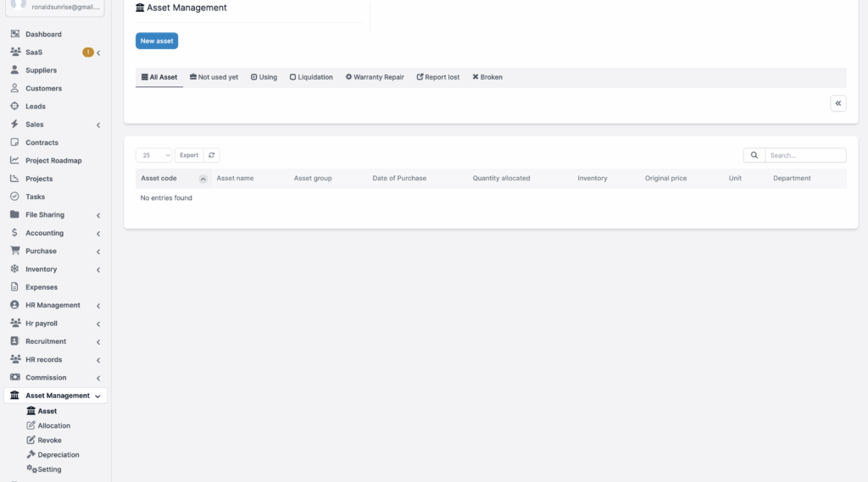Viewport: 868px width, 482px height.
Task: Click the Accounting dollar sign icon
Action: click(x=14, y=233)
